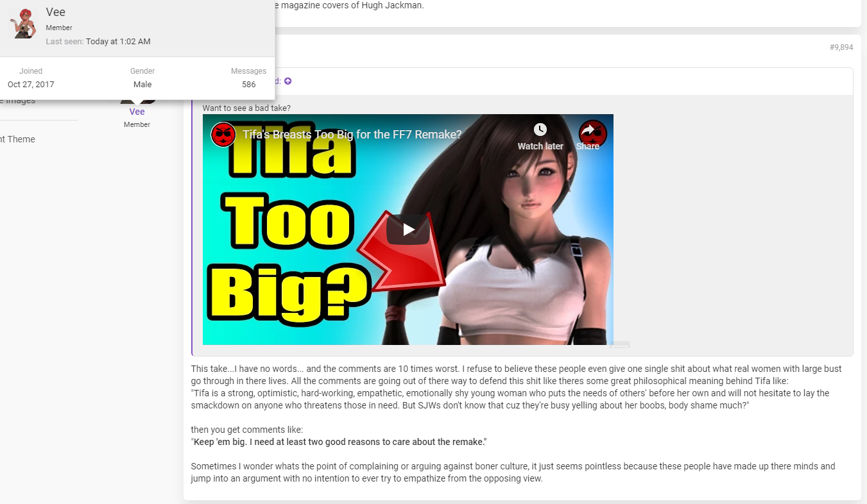The image size is (867, 504).
Task: Click the "Keep 'em big." bold quote line
Action: point(339,442)
